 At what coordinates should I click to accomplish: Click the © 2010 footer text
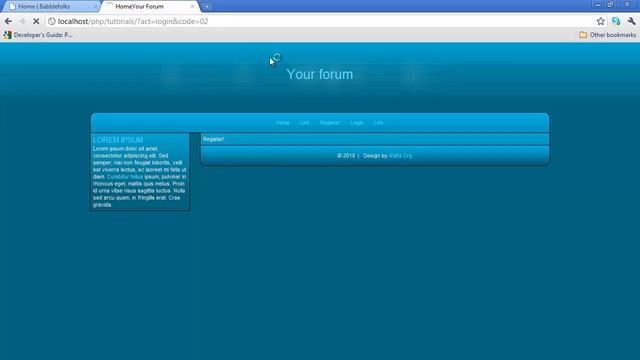[346, 156]
